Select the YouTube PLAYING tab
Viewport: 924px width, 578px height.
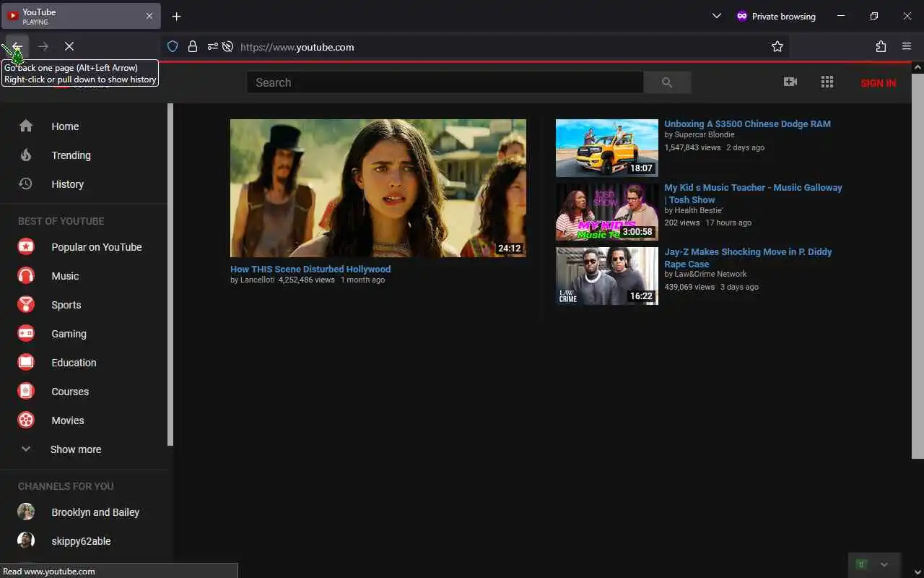[x=81, y=16]
